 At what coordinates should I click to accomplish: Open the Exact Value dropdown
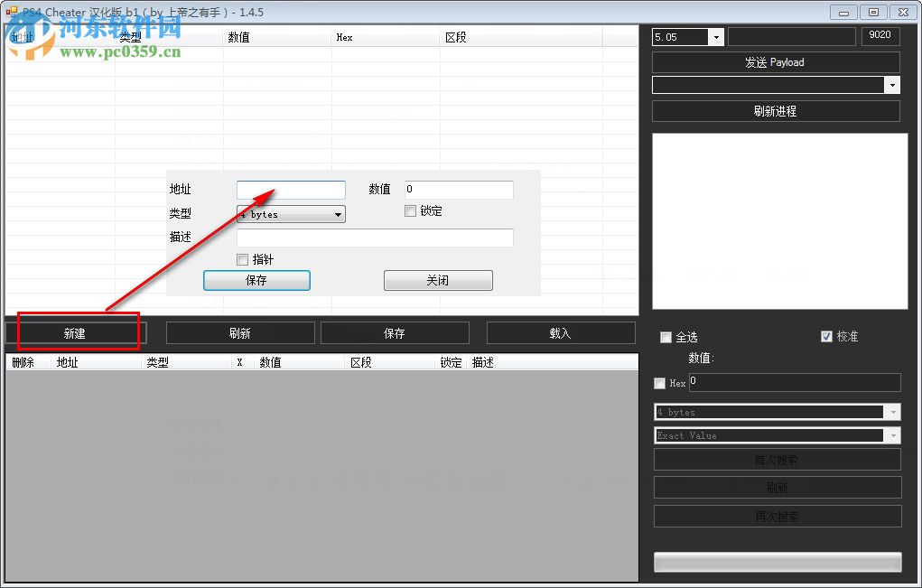click(893, 435)
